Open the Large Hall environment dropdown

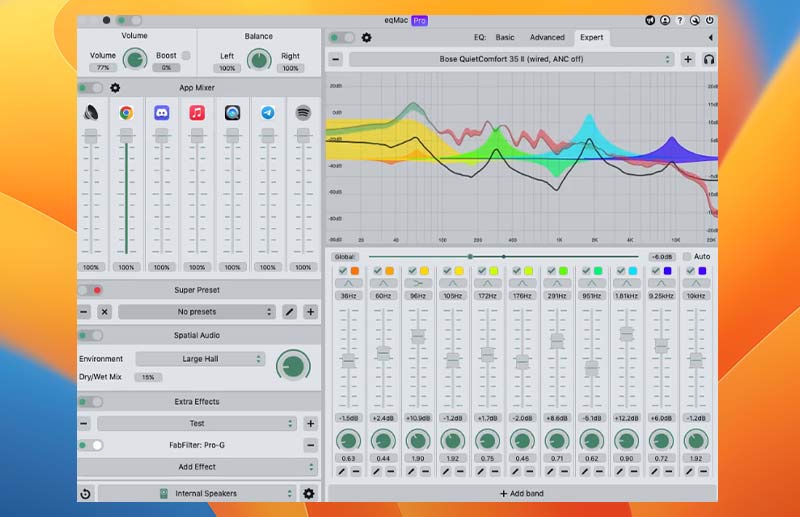pyautogui.click(x=201, y=359)
